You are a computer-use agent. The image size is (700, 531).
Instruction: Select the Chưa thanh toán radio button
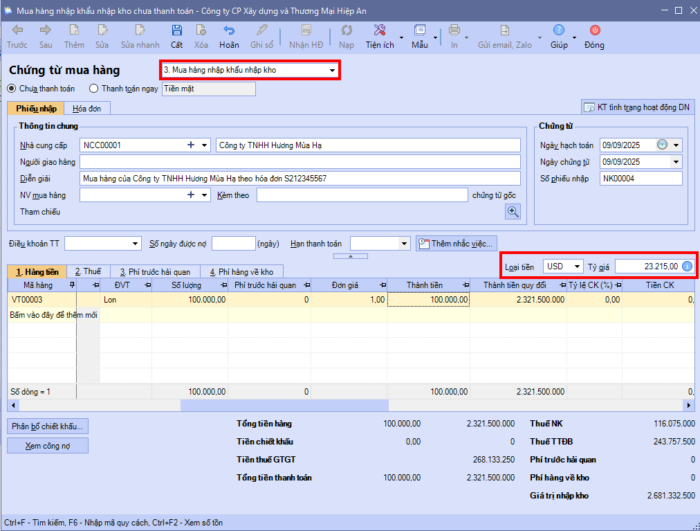pyautogui.click(x=12, y=89)
